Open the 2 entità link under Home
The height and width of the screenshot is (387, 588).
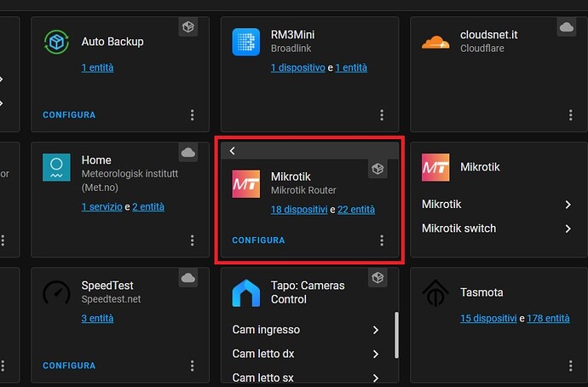(148, 206)
